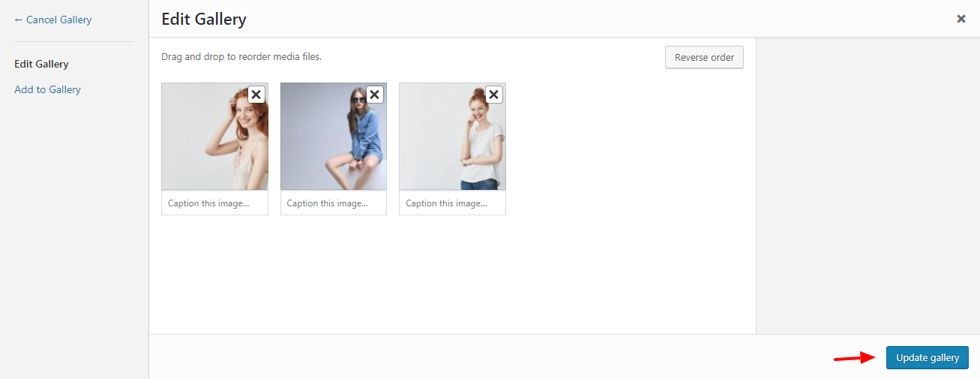This screenshot has height=379, width=980.
Task: Focus the caption field under third image
Action: pos(452,203)
